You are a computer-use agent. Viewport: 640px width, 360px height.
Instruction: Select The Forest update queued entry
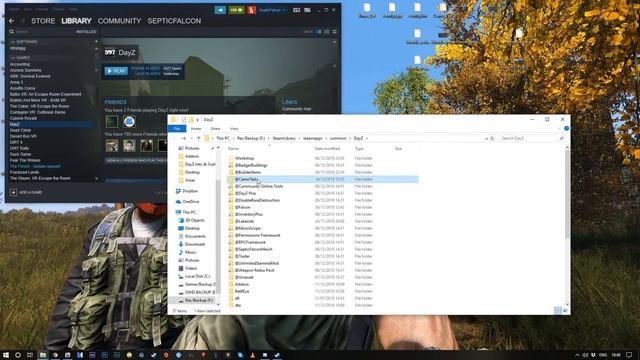(x=35, y=166)
